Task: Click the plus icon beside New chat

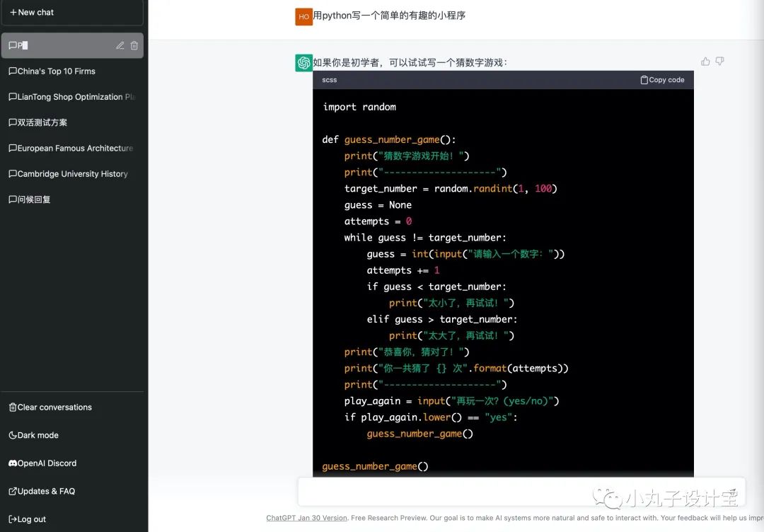Action: 13,12
